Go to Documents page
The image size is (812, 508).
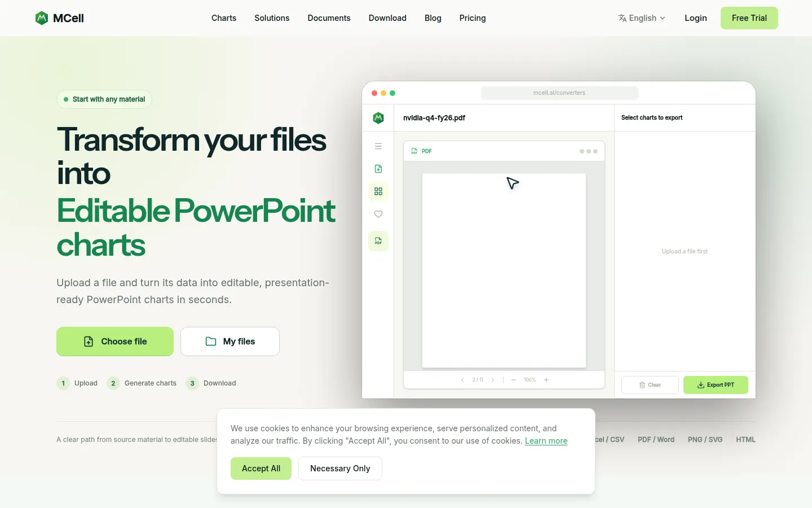pyautogui.click(x=329, y=18)
